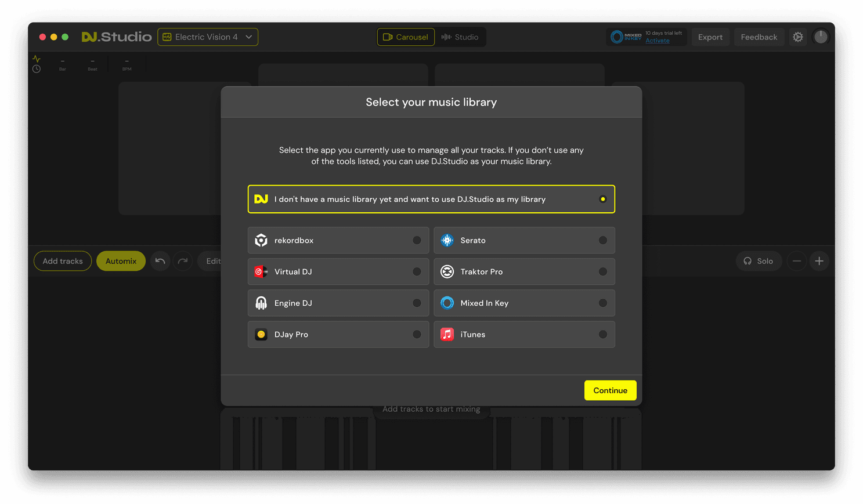The height and width of the screenshot is (504, 863).
Task: Select the Traktor Pro radio button
Action: point(602,271)
